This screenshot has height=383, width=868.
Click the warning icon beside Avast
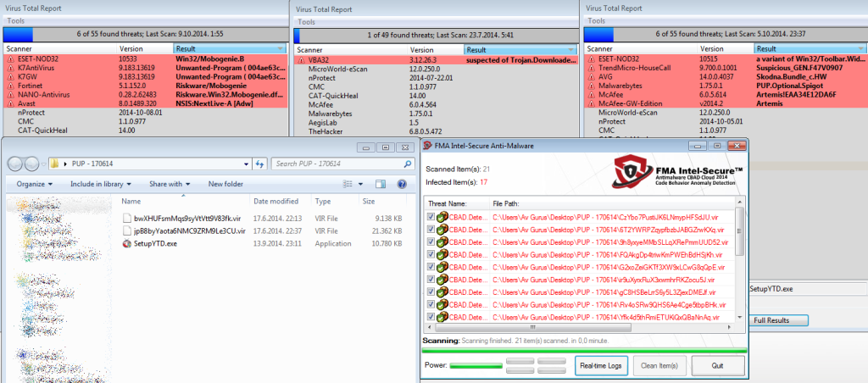tap(10, 103)
